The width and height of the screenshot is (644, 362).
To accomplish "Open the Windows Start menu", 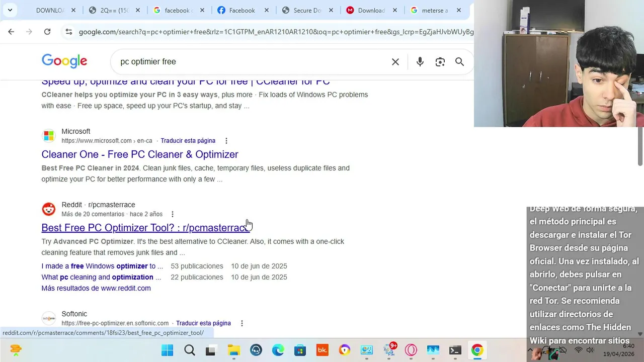I will [x=167, y=350].
